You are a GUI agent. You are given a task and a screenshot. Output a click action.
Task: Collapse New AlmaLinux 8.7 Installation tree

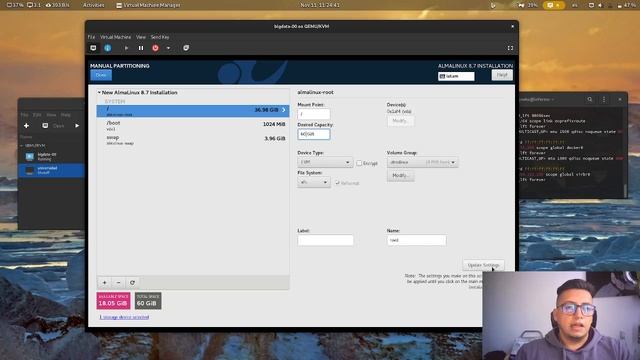point(99,93)
